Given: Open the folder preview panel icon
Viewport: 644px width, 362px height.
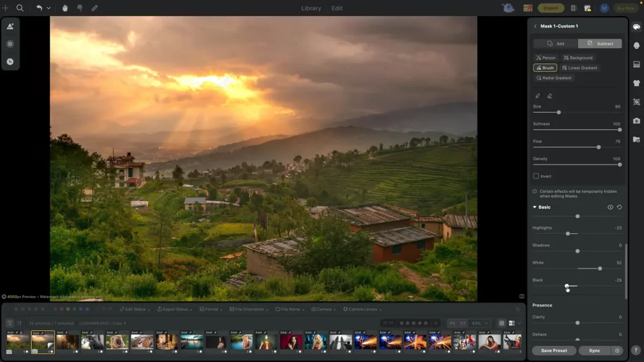Looking at the screenshot, I should (636, 139).
